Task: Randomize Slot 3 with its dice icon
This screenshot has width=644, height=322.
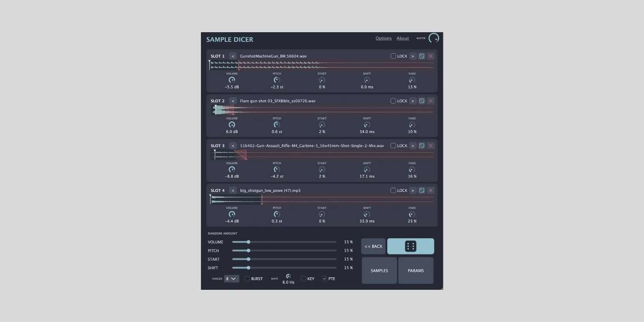Action: coord(422,145)
